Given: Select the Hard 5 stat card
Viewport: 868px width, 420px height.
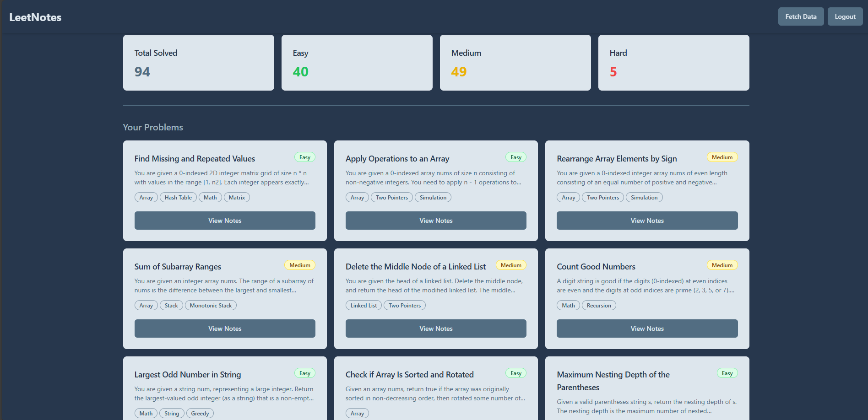Looking at the screenshot, I should 674,63.
